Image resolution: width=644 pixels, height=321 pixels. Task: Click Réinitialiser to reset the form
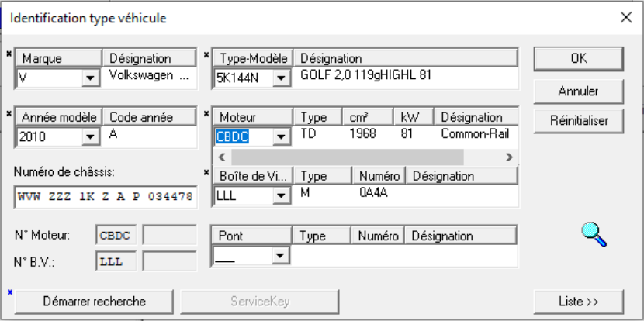coord(578,121)
